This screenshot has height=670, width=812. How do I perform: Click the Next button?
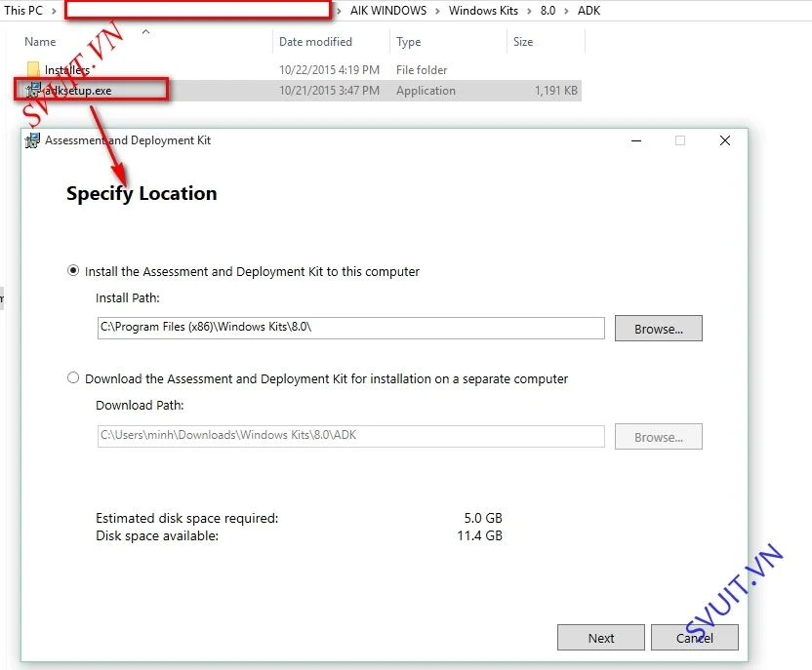pyautogui.click(x=601, y=638)
